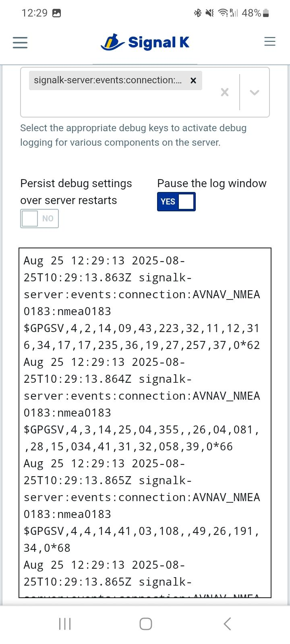Tap the Wi-Fi status icon

pyautogui.click(x=222, y=13)
